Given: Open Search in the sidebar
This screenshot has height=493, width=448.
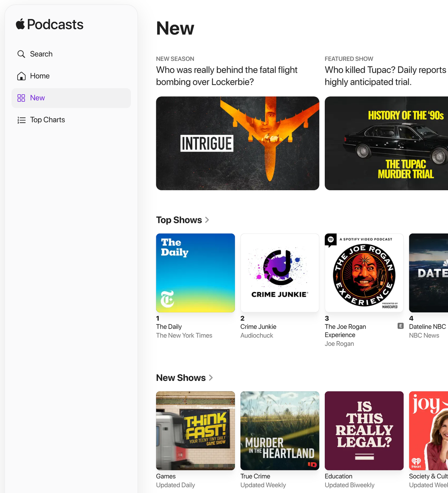Looking at the screenshot, I should (x=71, y=54).
